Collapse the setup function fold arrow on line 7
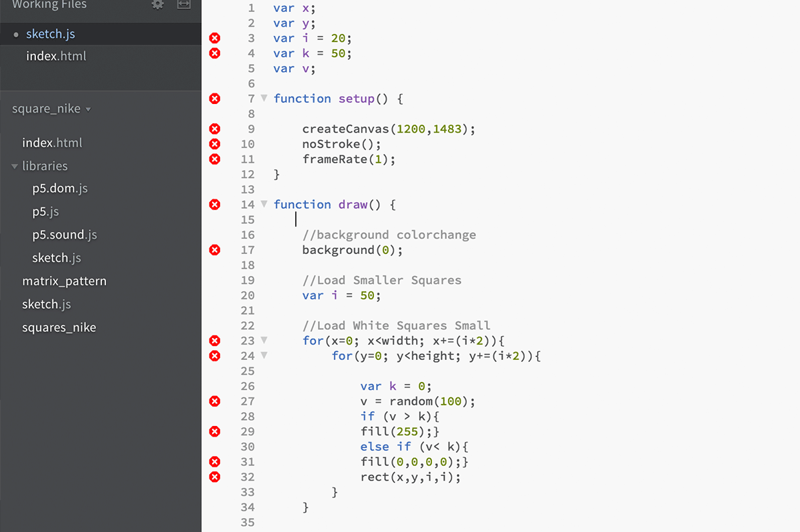800x532 pixels. click(x=264, y=99)
